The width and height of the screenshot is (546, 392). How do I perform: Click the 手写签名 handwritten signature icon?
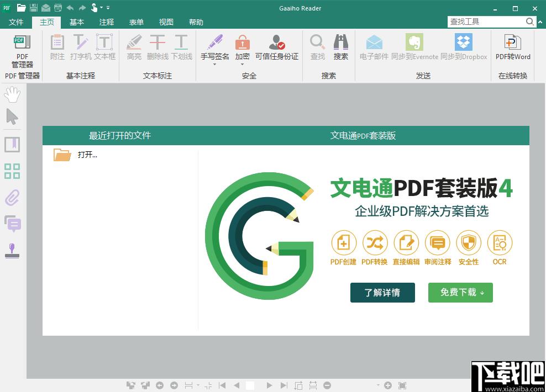(x=215, y=42)
